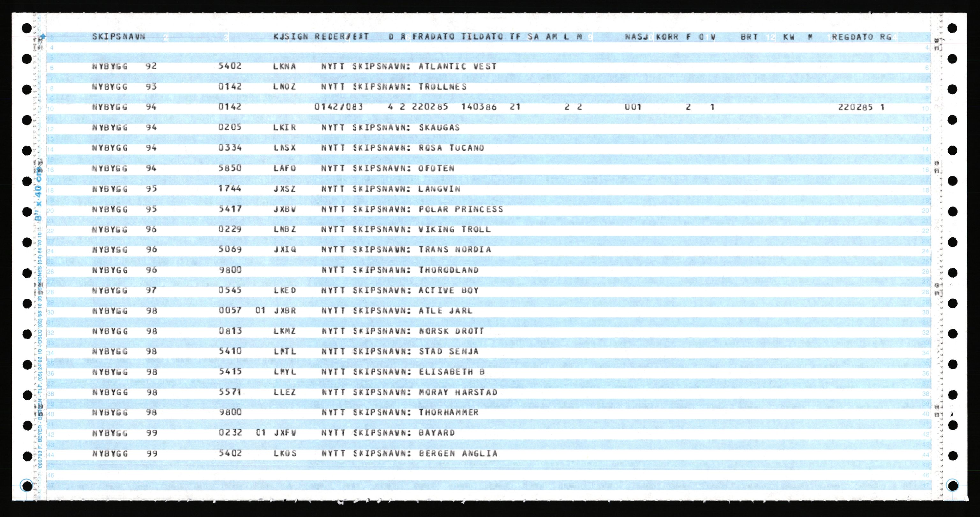Image resolution: width=980 pixels, height=517 pixels.
Task: Click the TILDATO value 140386
Action: pyautogui.click(x=479, y=107)
